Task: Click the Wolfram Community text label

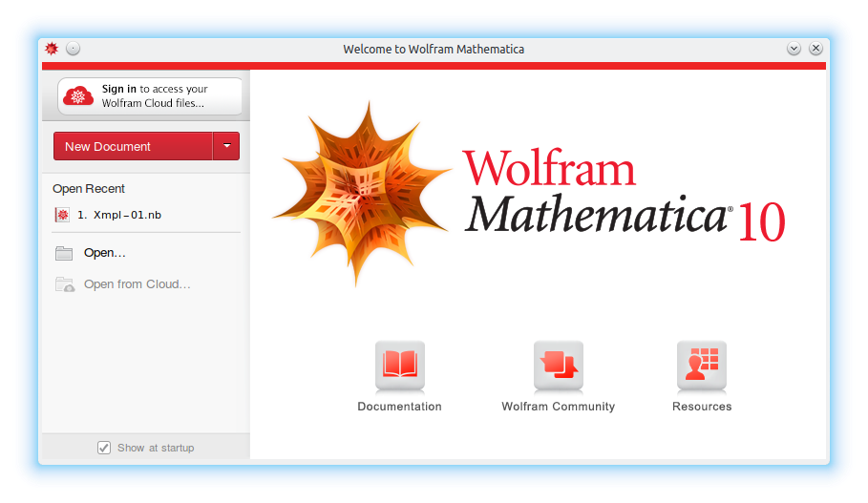Action: 558,407
